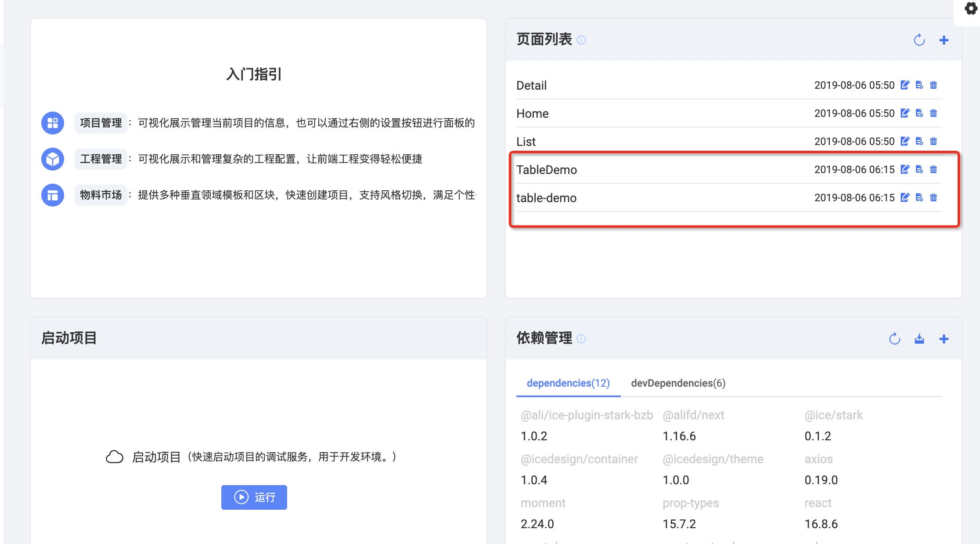The width and height of the screenshot is (980, 544).
Task: Click the 工程管理 cube icon
Action: pyautogui.click(x=52, y=159)
